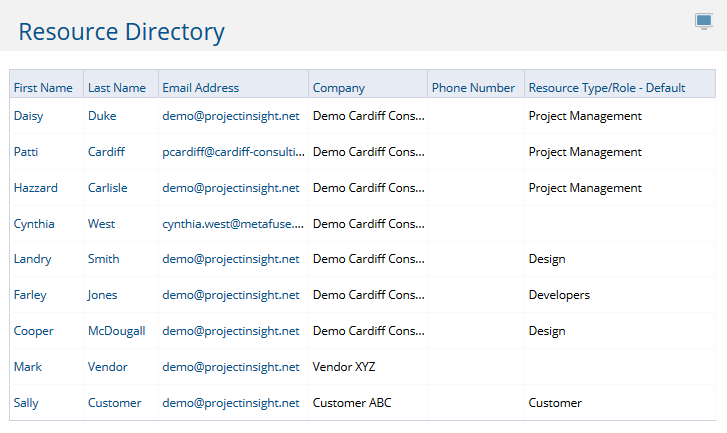Open Hazzard's first name link
The width and height of the screenshot is (727, 433).
[36, 188]
